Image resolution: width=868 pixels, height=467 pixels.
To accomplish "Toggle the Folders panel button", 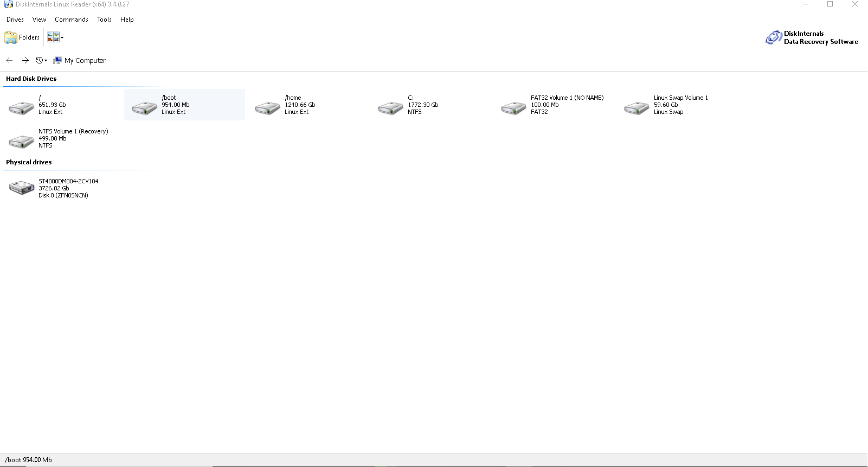I will click(22, 37).
